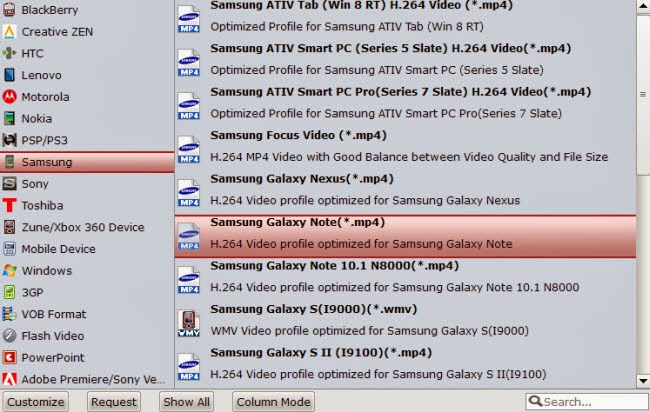
Task: Click the Nokia phone icon
Action: [9, 119]
